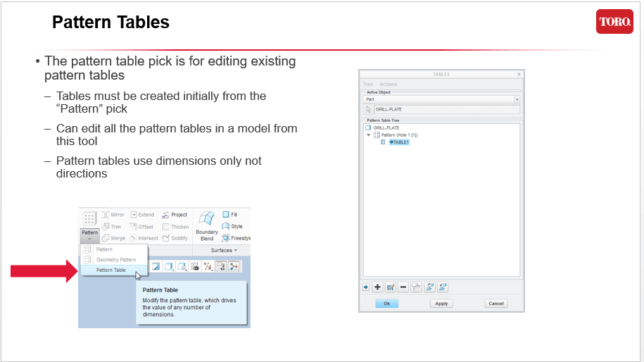The image size is (644, 362).
Task: Close the Tables dialog
Action: tap(519, 75)
